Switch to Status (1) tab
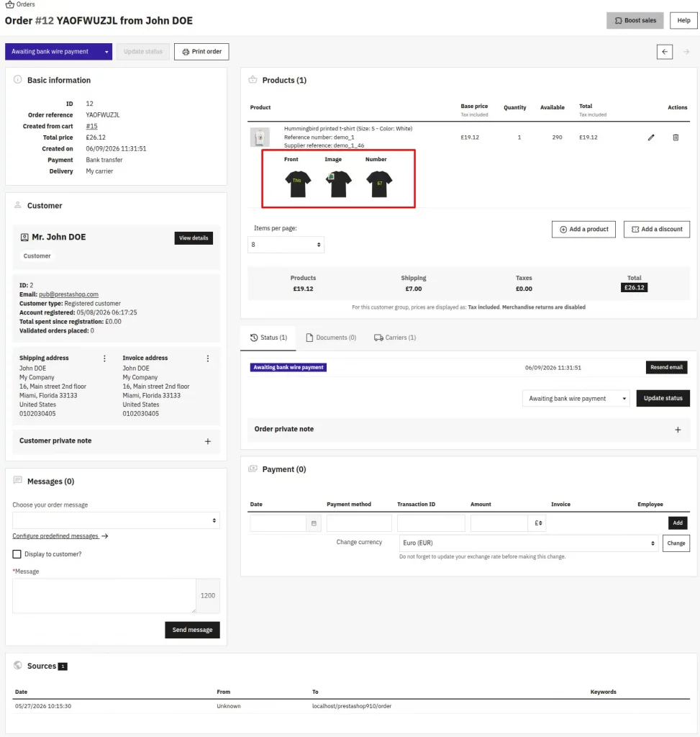 (268, 338)
